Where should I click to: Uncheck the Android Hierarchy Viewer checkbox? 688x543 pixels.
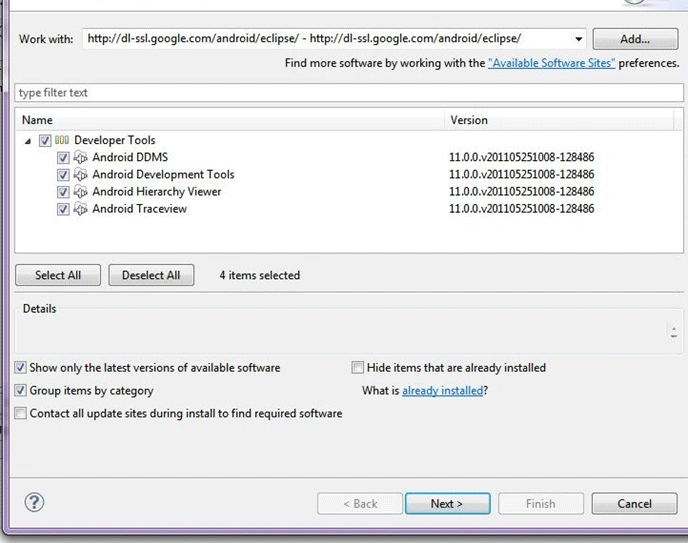(x=63, y=192)
